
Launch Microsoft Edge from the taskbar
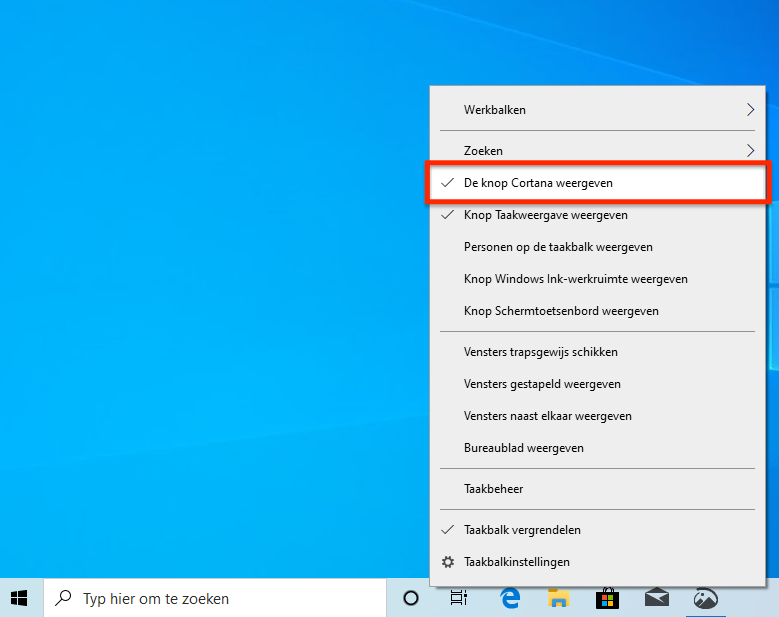(x=509, y=598)
